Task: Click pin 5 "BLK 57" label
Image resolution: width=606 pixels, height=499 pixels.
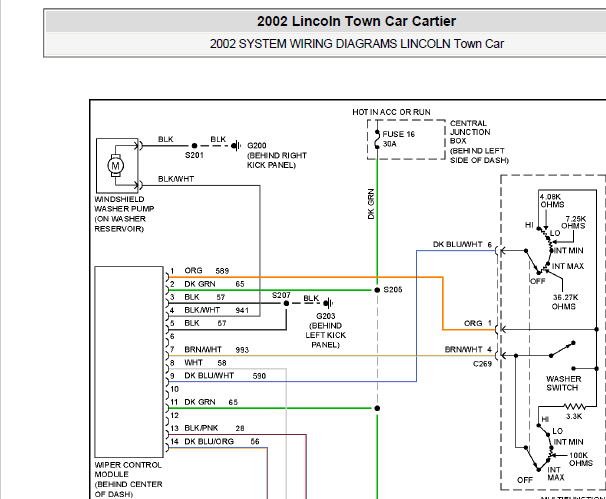Action: coord(205,323)
